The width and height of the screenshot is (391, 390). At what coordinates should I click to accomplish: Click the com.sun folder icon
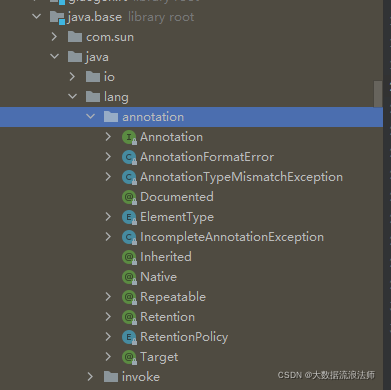click(x=75, y=37)
